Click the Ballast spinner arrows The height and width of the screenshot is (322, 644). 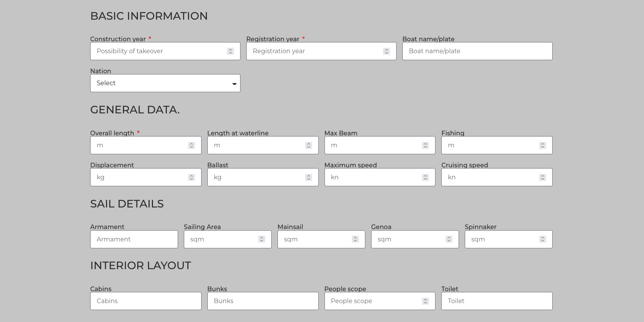tap(309, 177)
